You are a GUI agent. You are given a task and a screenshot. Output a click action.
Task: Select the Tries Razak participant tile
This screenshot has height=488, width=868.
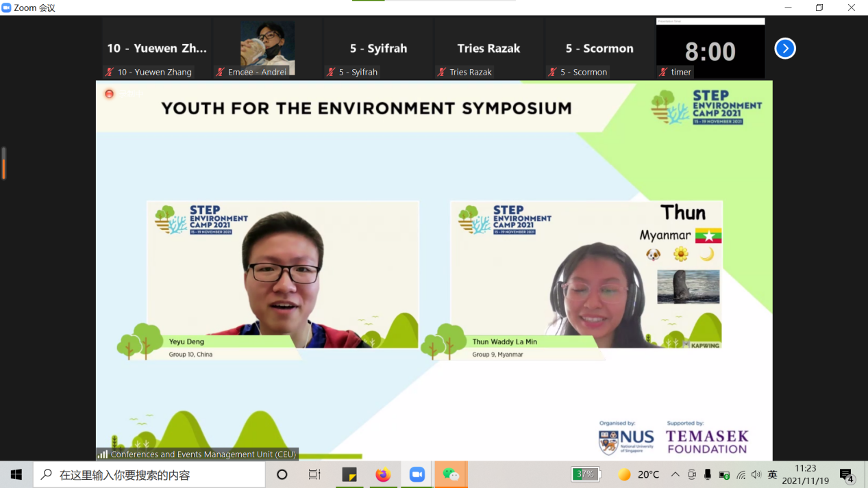[x=489, y=49]
